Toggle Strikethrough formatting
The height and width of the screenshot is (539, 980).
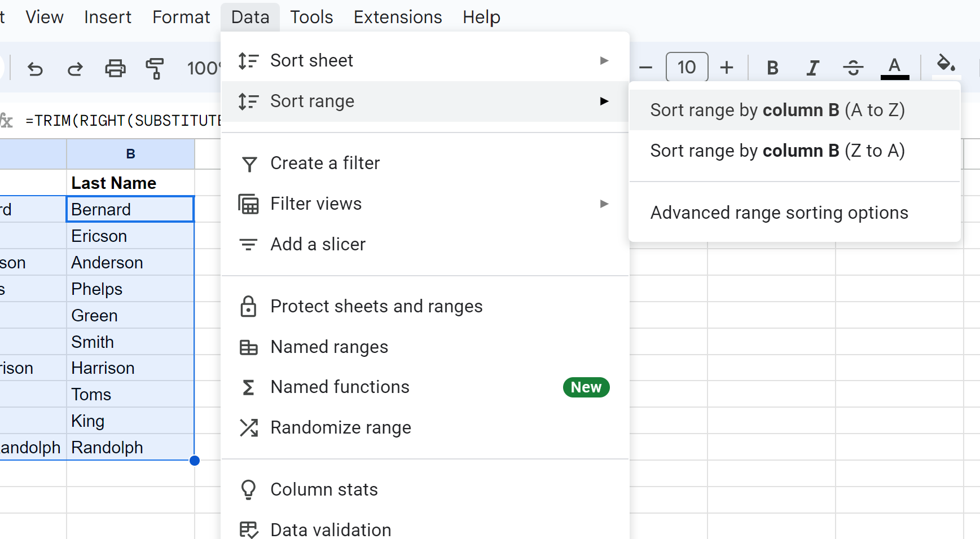tap(853, 68)
